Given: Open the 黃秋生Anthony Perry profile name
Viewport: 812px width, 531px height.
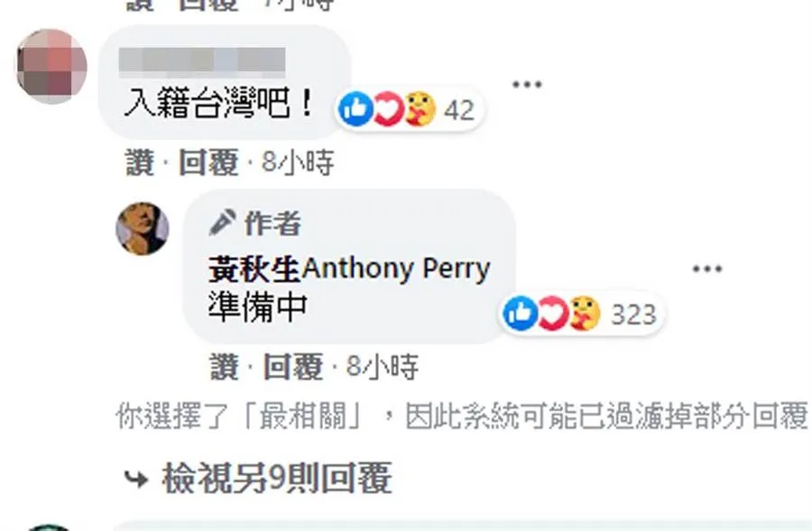Looking at the screenshot, I should click(349, 270).
